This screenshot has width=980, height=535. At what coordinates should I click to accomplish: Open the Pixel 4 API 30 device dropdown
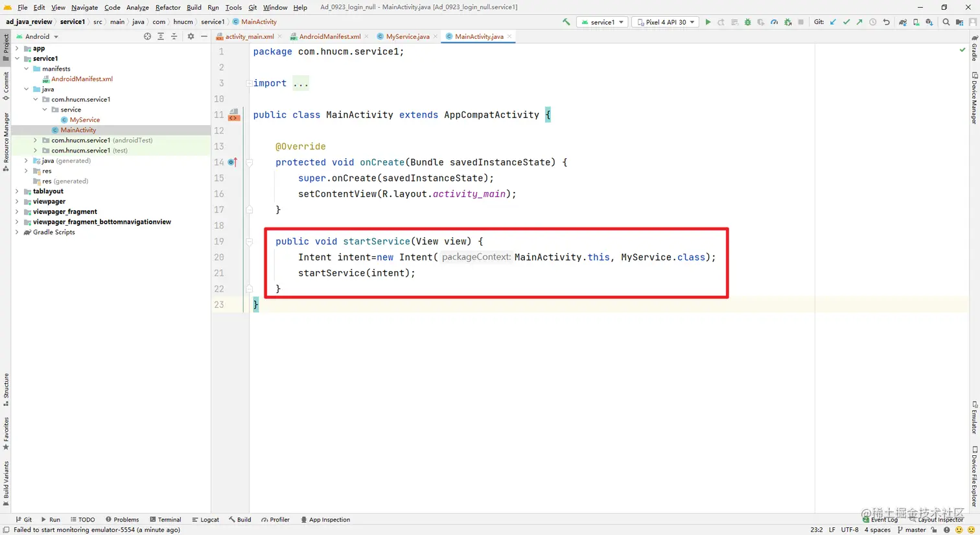pos(666,22)
